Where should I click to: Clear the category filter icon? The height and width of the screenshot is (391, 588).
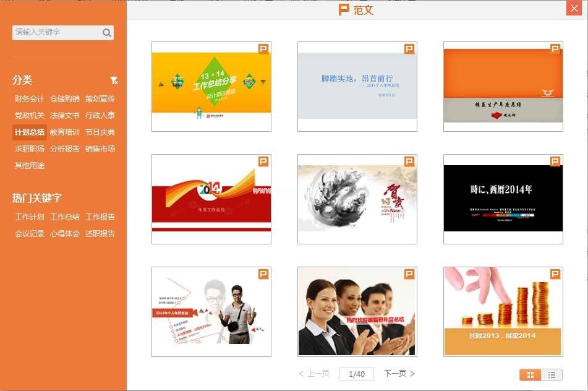click(114, 80)
